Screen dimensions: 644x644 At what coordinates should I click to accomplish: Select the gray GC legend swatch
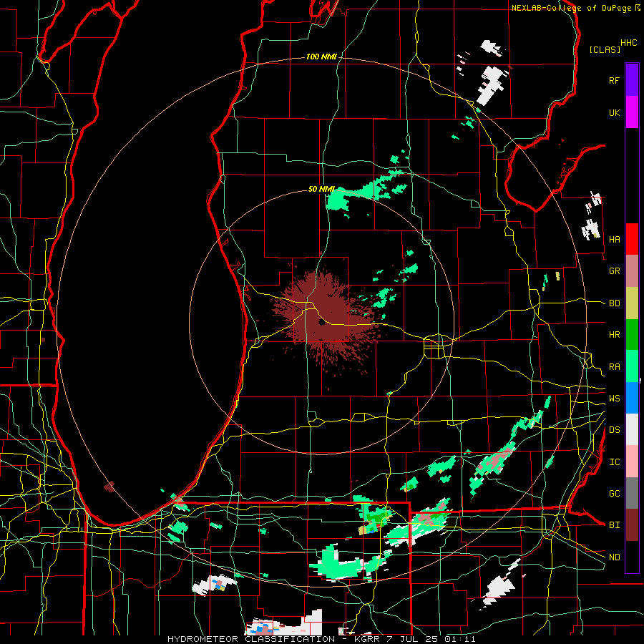[632, 493]
